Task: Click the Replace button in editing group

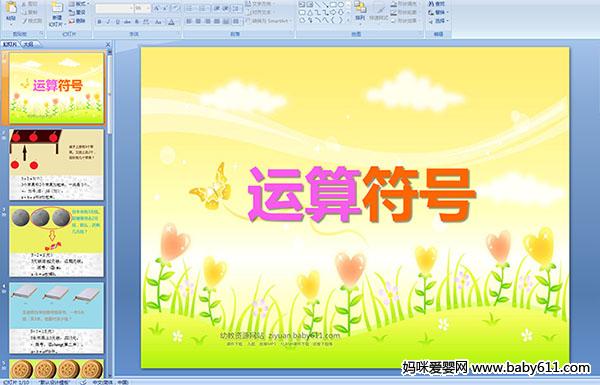Action: click(437, 12)
